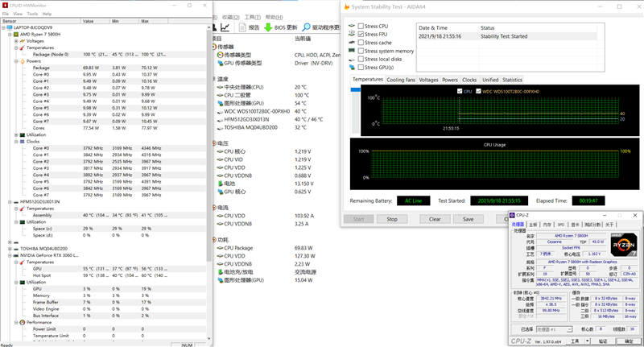Image resolution: width=644 pixels, height=347 pixels.
Task: Click the CPU-Z title bar app icon
Action: point(512,215)
